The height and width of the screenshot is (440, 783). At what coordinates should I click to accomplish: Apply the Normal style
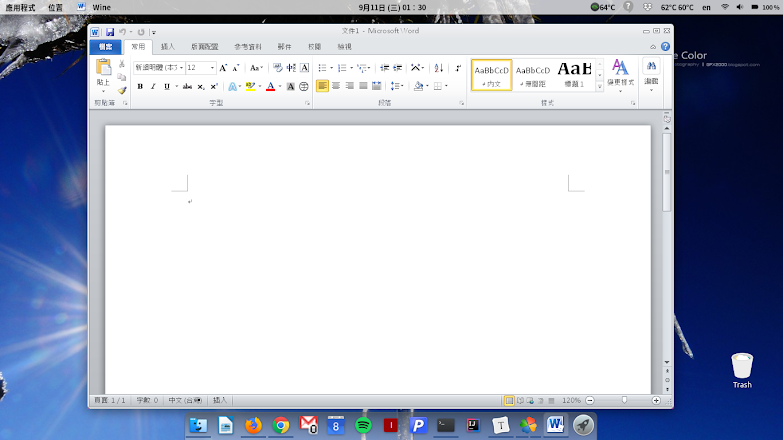pyautogui.click(x=491, y=75)
